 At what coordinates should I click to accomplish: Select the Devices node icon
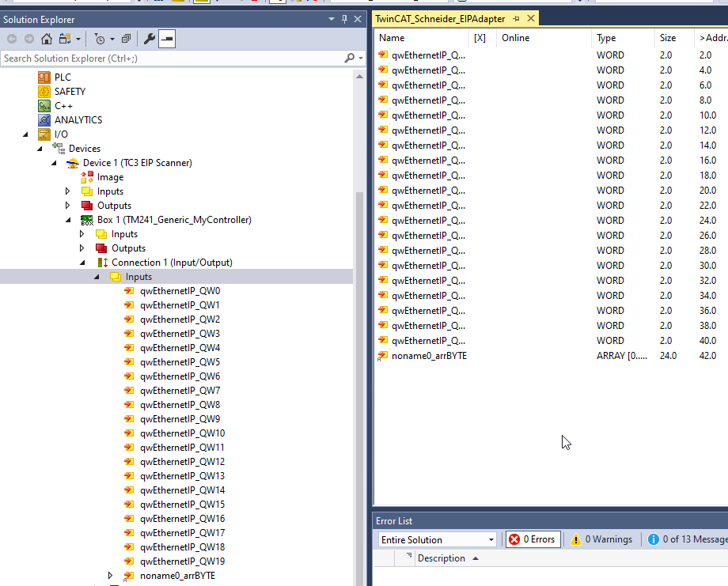pos(59,149)
